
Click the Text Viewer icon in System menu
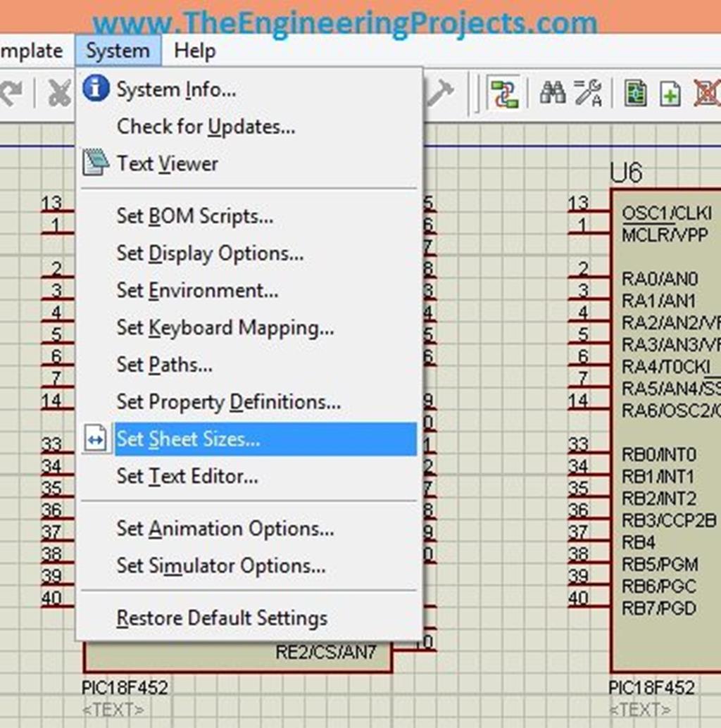point(96,163)
